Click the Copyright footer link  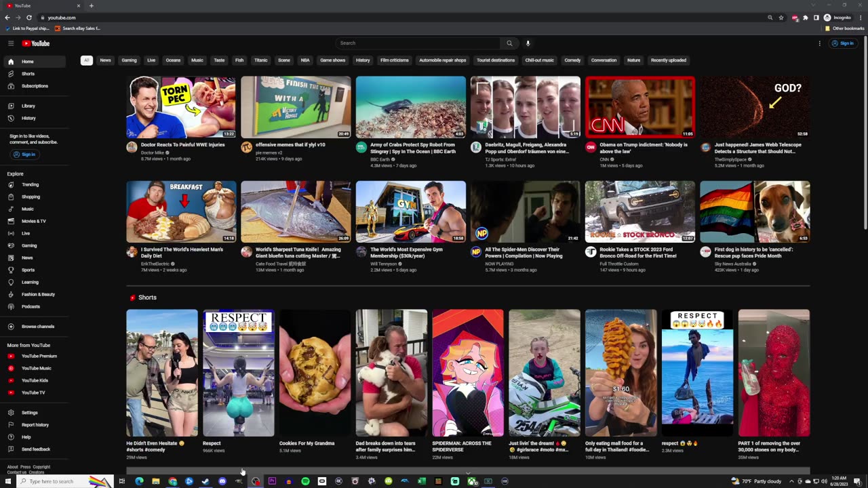pos(41,467)
